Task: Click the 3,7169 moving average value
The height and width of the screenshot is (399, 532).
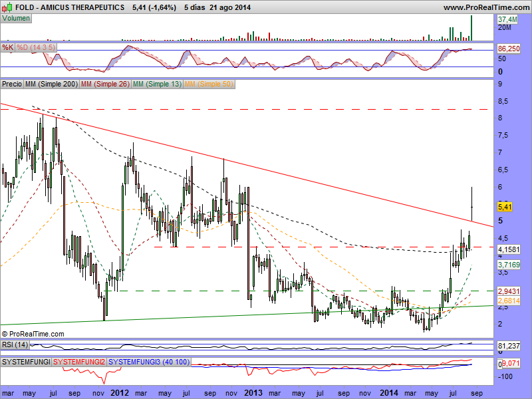Action: coord(509,265)
